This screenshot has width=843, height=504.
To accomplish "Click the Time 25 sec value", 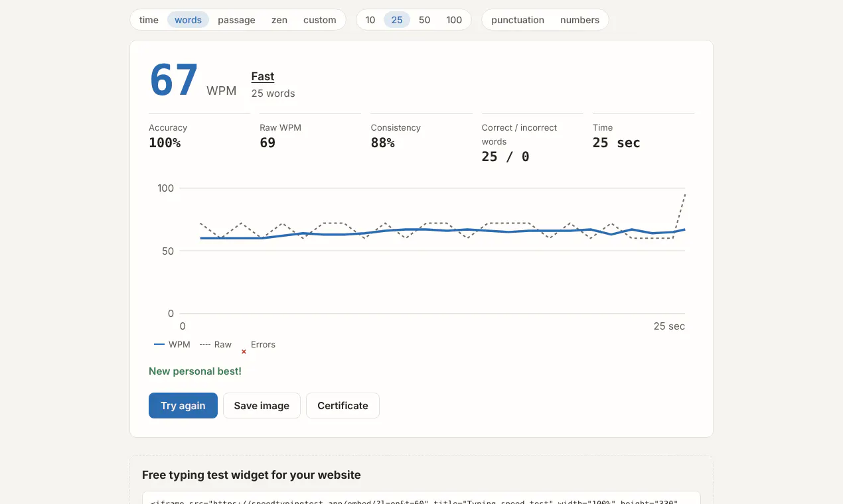I will (616, 143).
